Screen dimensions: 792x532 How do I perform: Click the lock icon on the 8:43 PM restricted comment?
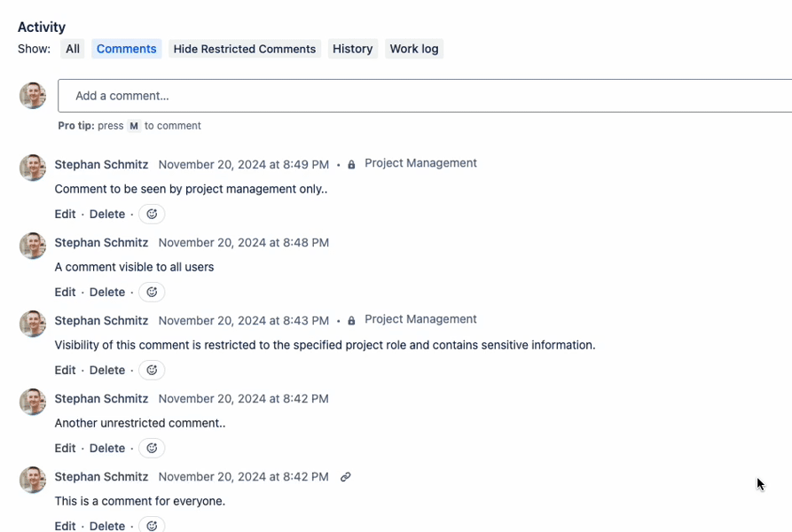[x=350, y=319]
